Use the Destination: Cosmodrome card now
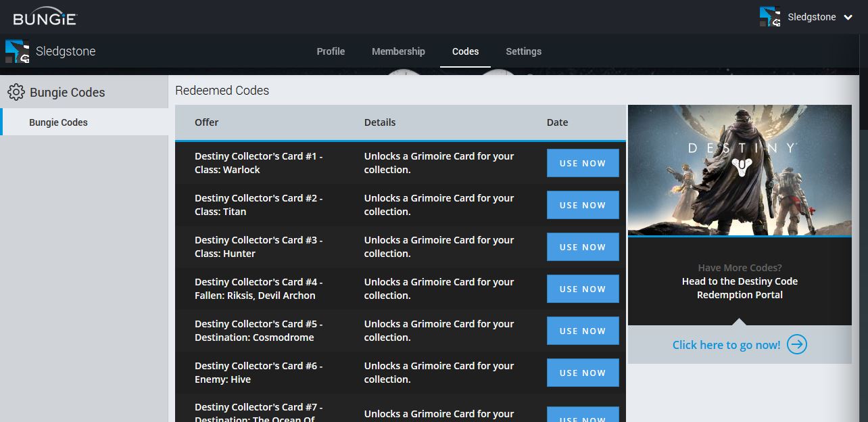Viewport: 868px width, 422px height. click(583, 331)
